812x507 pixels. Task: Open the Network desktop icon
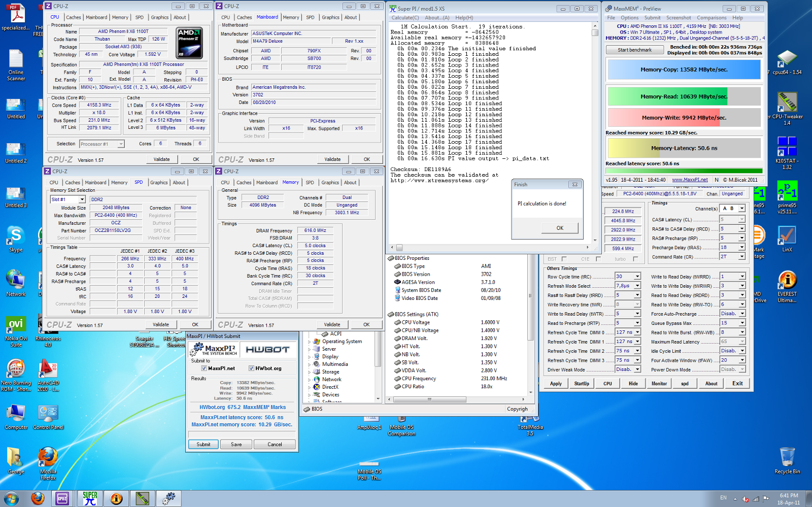[16, 283]
